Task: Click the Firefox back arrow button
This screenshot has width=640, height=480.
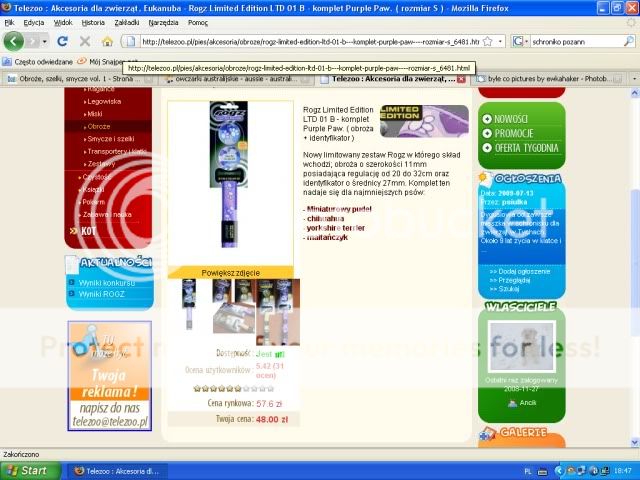Action: 13,42
